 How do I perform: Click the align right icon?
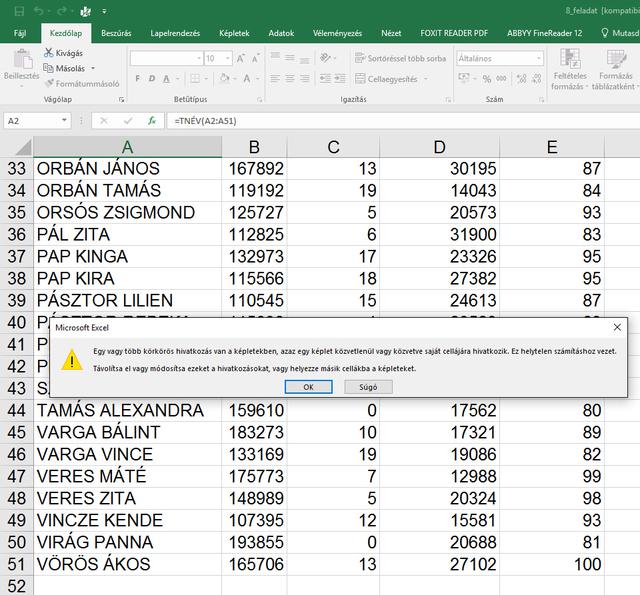pyautogui.click(x=304, y=78)
